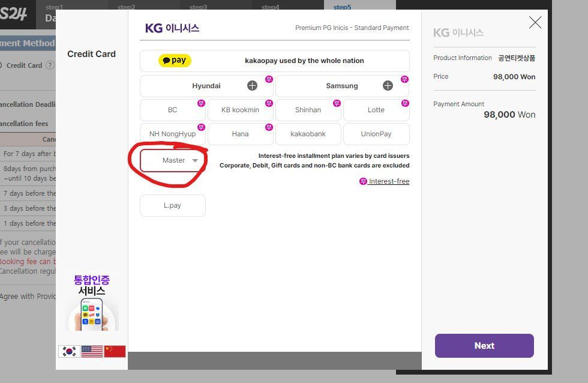Select L.pay payment option
The image size is (588, 383).
pyautogui.click(x=173, y=205)
